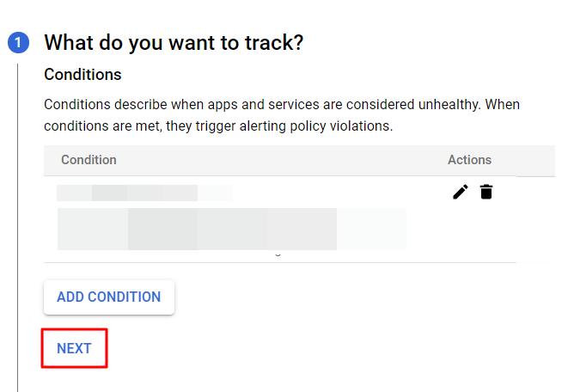Proceed with the NEXT button
Image resolution: width=574 pixels, height=392 pixels.
coord(74,348)
